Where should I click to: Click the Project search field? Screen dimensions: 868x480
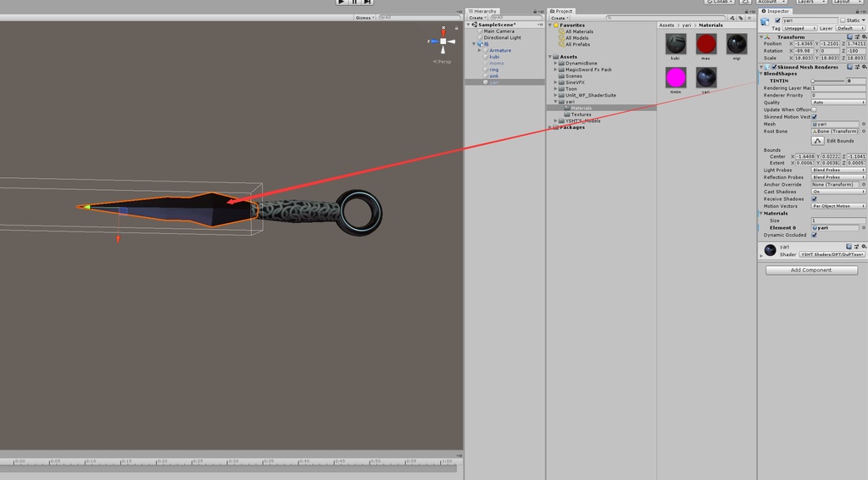pyautogui.click(x=666, y=18)
